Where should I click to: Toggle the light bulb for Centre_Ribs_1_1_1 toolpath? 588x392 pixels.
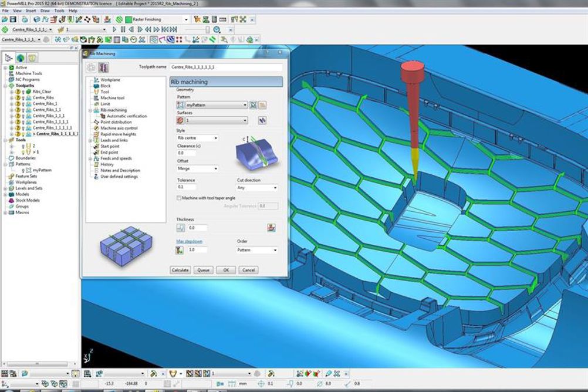23,116
